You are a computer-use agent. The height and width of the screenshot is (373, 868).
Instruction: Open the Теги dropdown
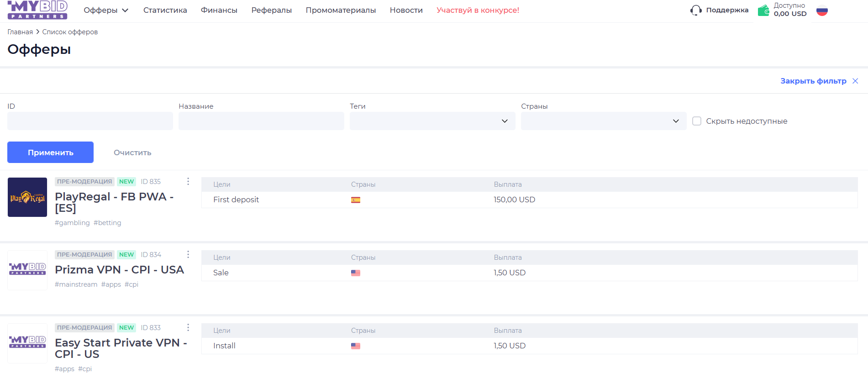pyautogui.click(x=432, y=121)
